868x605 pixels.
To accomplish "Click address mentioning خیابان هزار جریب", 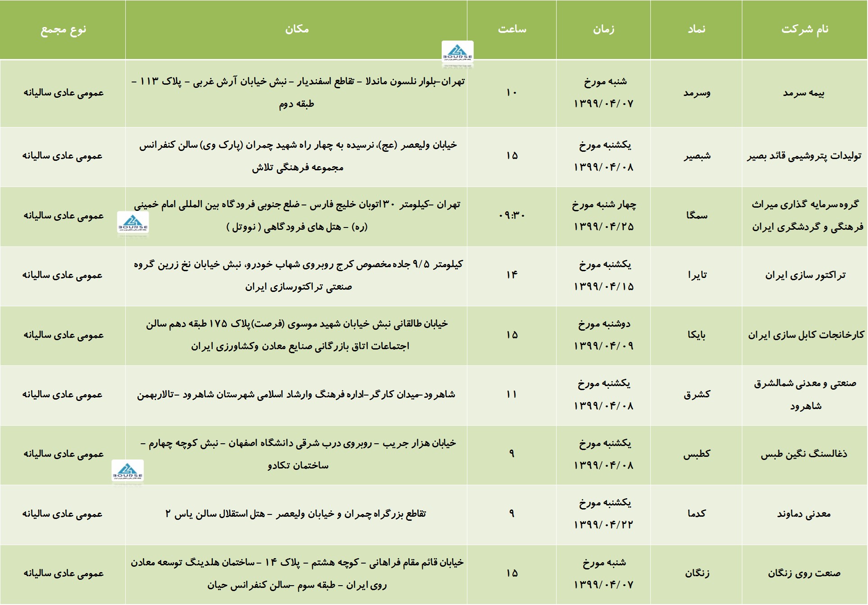I will pyautogui.click(x=297, y=454).
